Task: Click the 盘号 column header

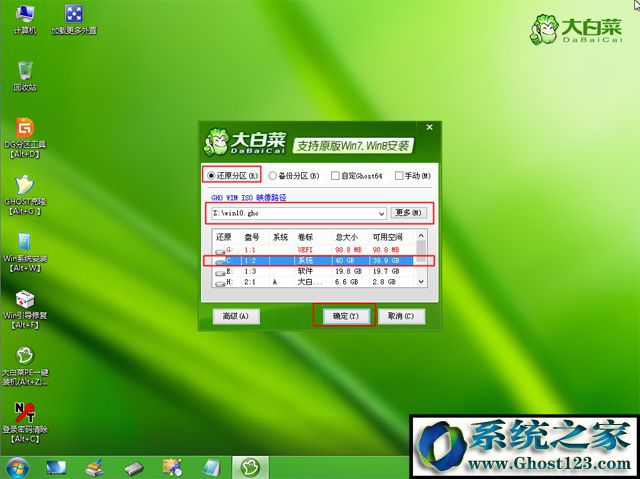Action: point(252,237)
